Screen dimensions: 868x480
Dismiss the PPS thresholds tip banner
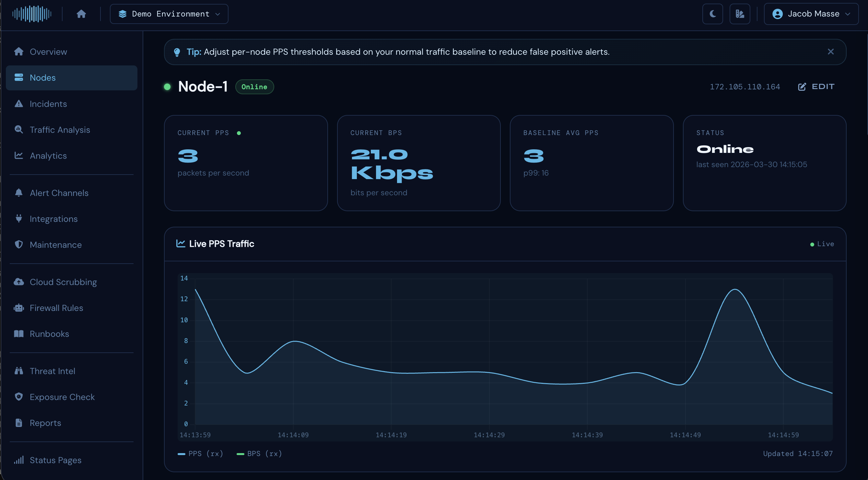click(x=831, y=51)
